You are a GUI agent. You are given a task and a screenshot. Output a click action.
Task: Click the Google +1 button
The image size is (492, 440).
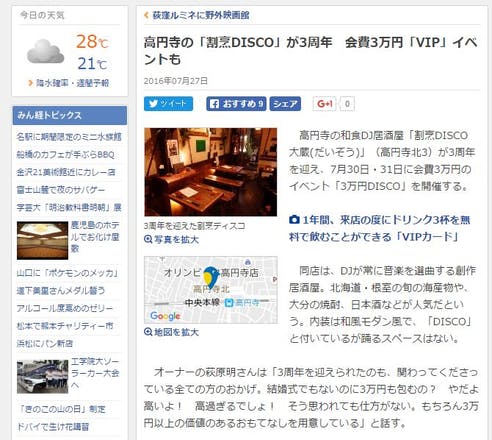click(324, 104)
